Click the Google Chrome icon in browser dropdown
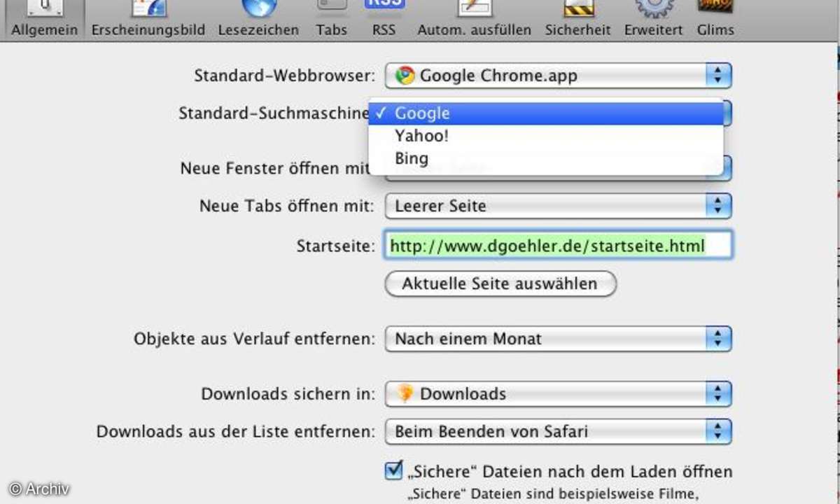840x504 pixels. point(404,76)
